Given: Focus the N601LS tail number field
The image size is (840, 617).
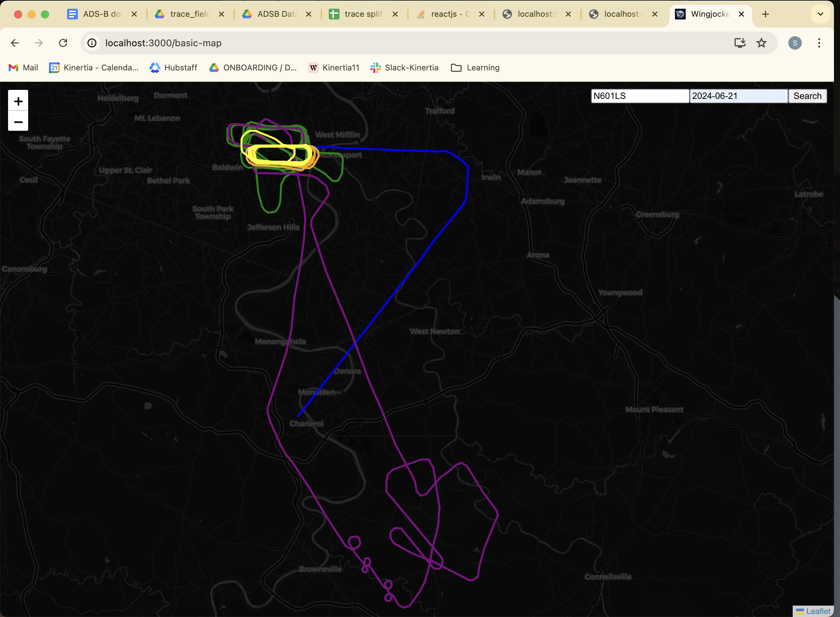Looking at the screenshot, I should [x=640, y=96].
